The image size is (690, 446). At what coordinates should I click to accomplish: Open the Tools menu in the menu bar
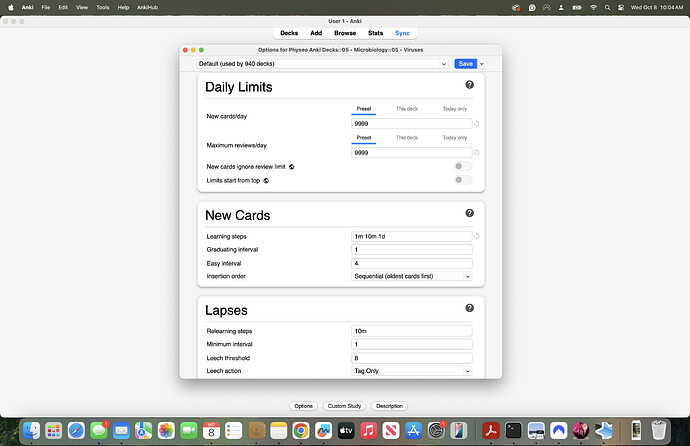point(103,7)
